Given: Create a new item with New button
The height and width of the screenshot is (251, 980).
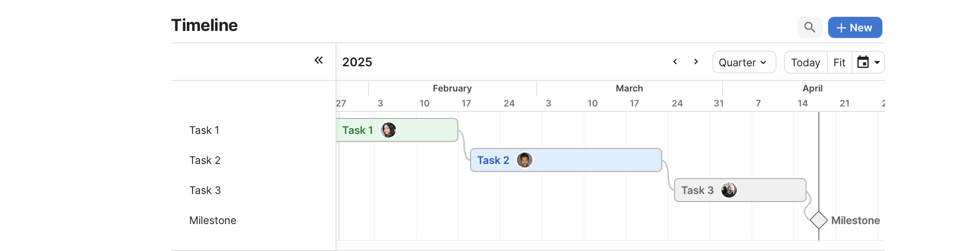Looking at the screenshot, I should point(855,27).
